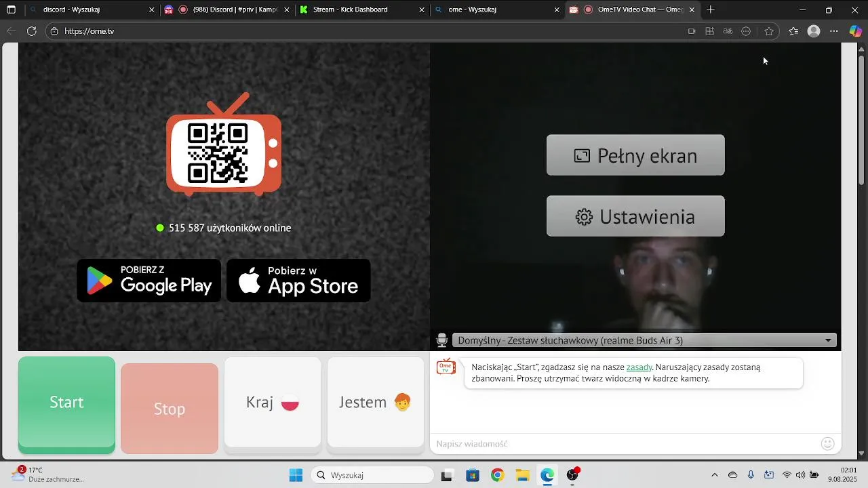Switch to the Discord #priv tab

[x=227, y=9]
